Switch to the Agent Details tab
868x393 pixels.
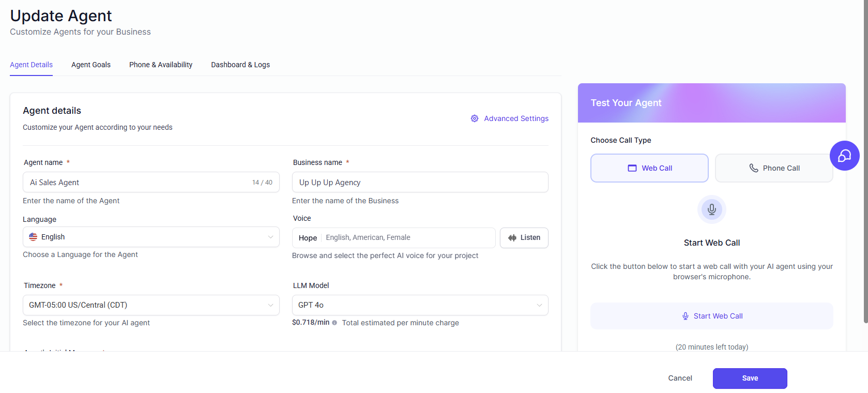pos(31,65)
